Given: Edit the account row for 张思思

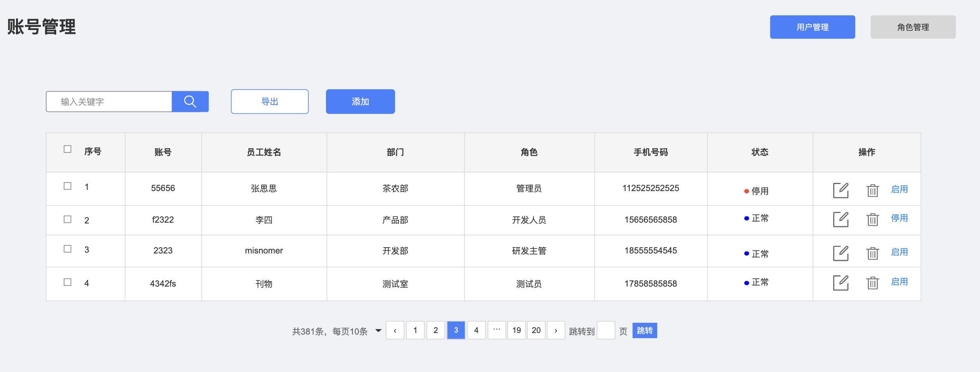Looking at the screenshot, I should point(841,190).
